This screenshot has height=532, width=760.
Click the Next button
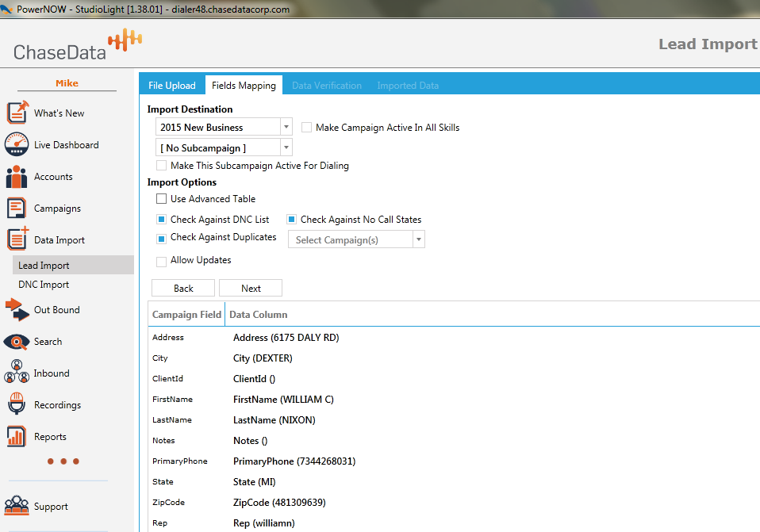[251, 288]
